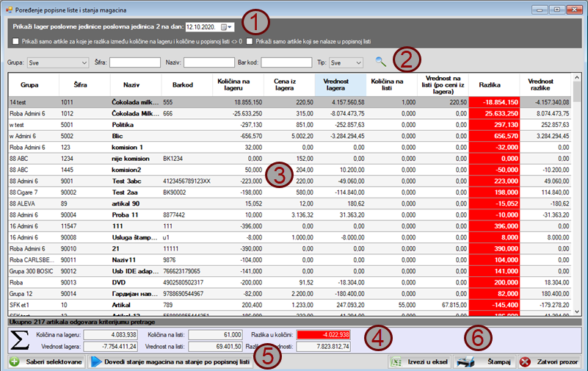Click the Štampaj button

[x=484, y=362]
